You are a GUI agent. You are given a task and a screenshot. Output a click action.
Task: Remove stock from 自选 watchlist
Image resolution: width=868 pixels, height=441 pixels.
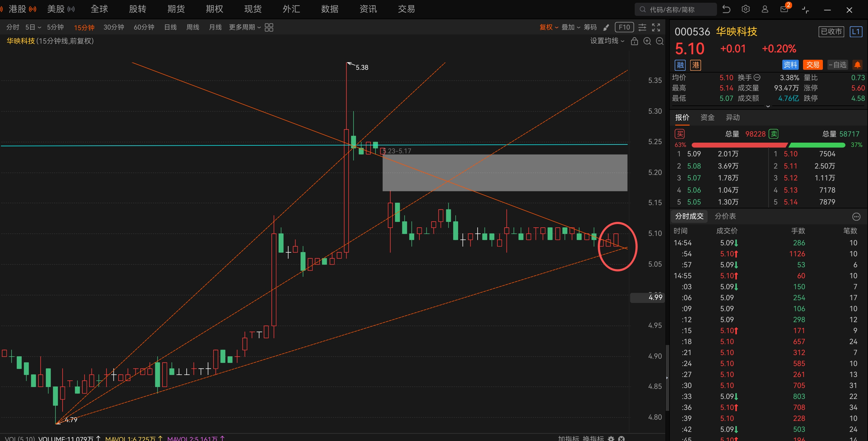837,65
